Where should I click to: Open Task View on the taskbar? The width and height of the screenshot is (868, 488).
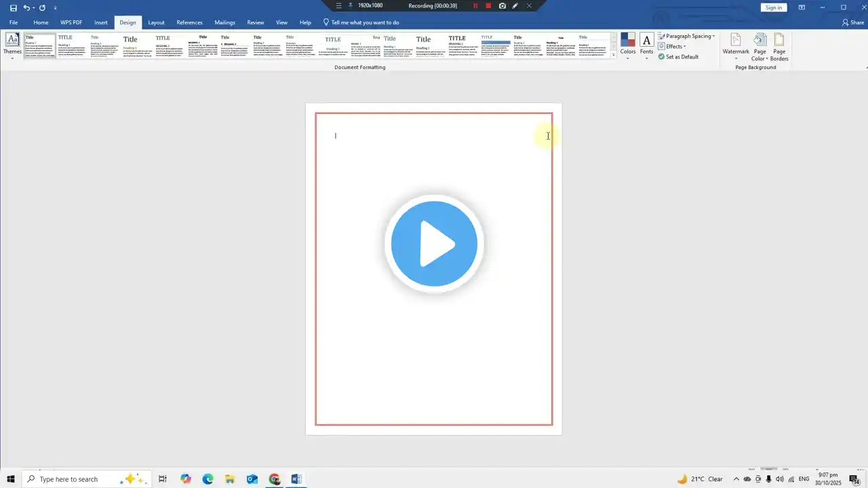pos(163,479)
